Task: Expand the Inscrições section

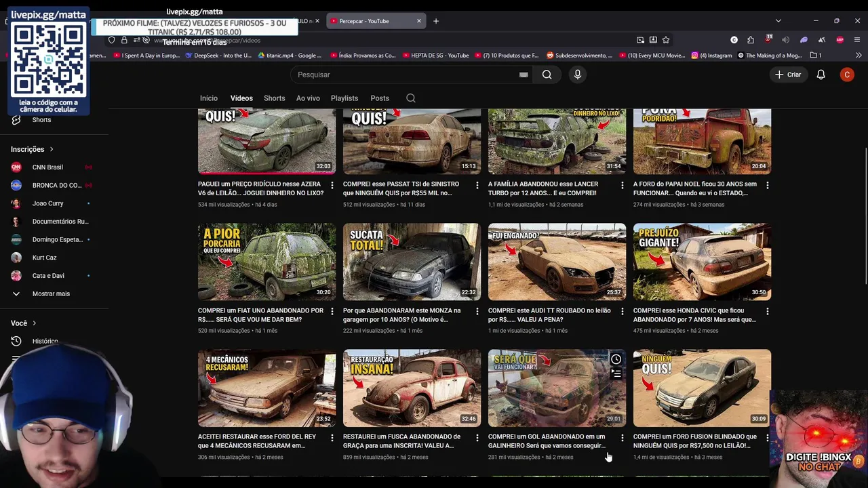Action: coord(32,149)
